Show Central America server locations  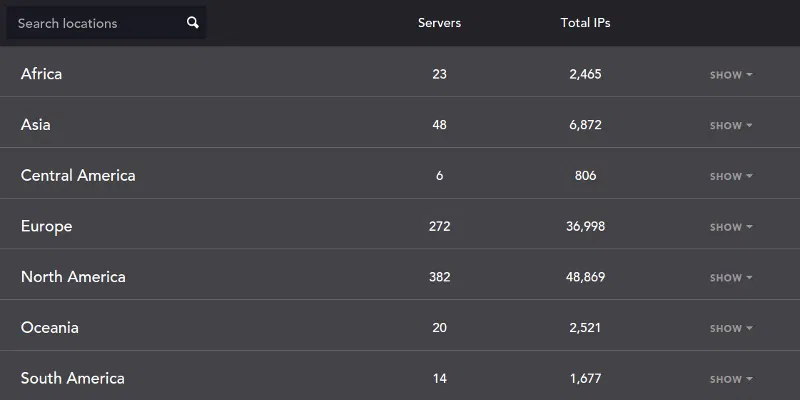click(731, 177)
